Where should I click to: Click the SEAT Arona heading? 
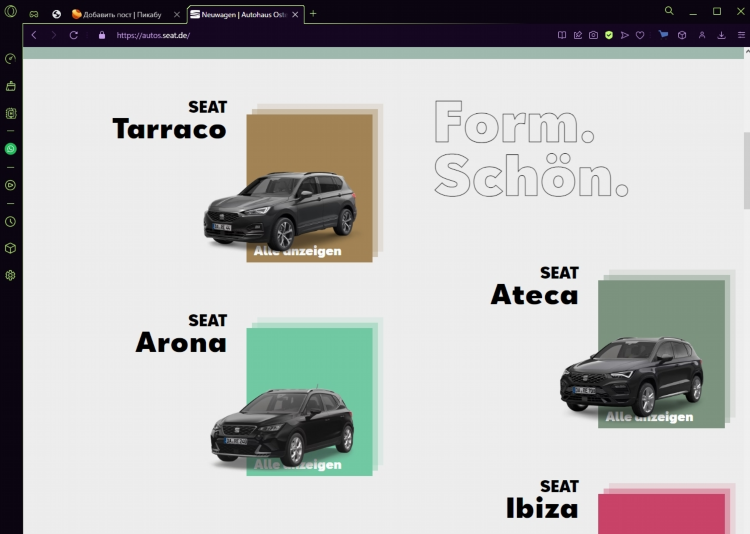[x=181, y=334]
